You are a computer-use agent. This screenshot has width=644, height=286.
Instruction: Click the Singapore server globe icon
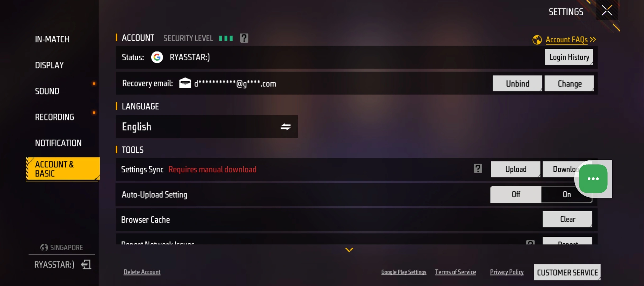click(x=44, y=248)
